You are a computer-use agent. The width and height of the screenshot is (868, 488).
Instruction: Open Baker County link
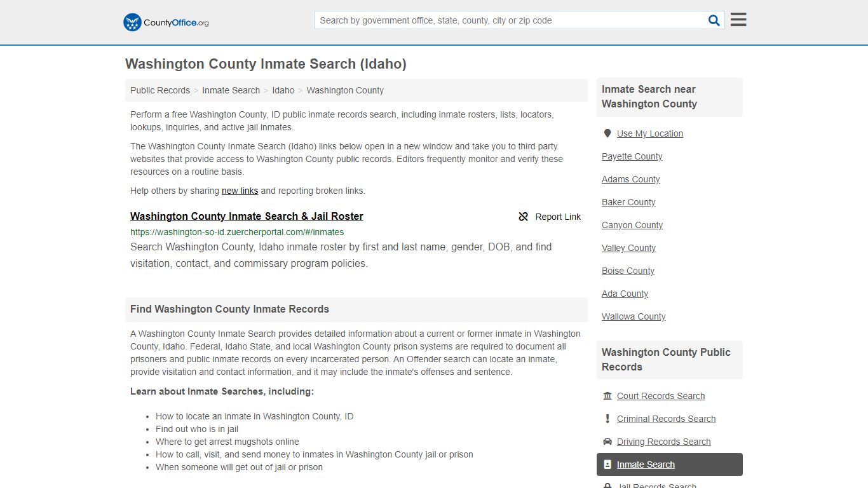coord(628,202)
